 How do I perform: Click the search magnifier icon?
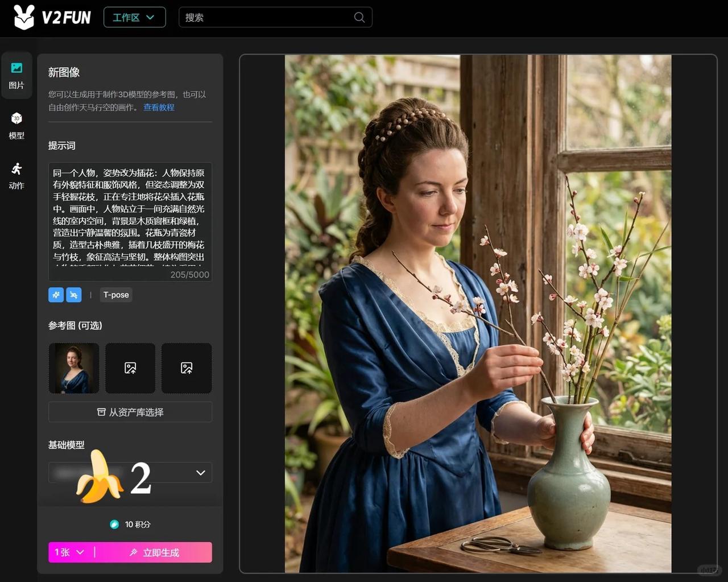click(x=359, y=17)
